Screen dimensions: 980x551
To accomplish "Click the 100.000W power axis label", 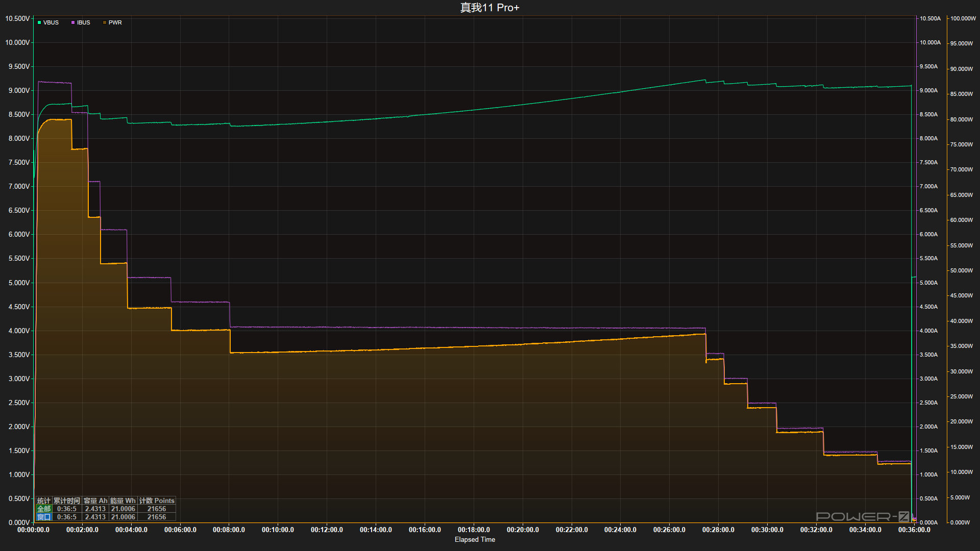I will tap(963, 18).
